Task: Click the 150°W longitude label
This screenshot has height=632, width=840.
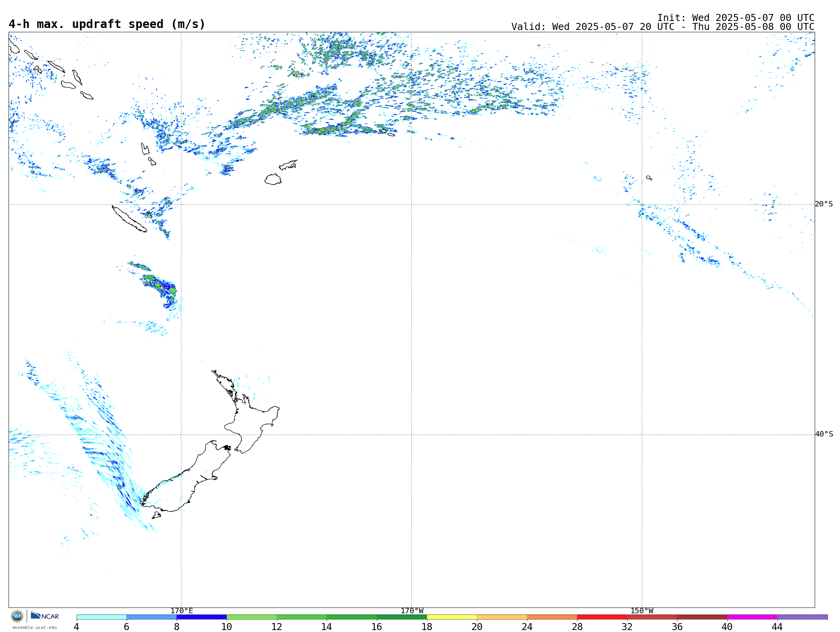Action: tap(642, 611)
